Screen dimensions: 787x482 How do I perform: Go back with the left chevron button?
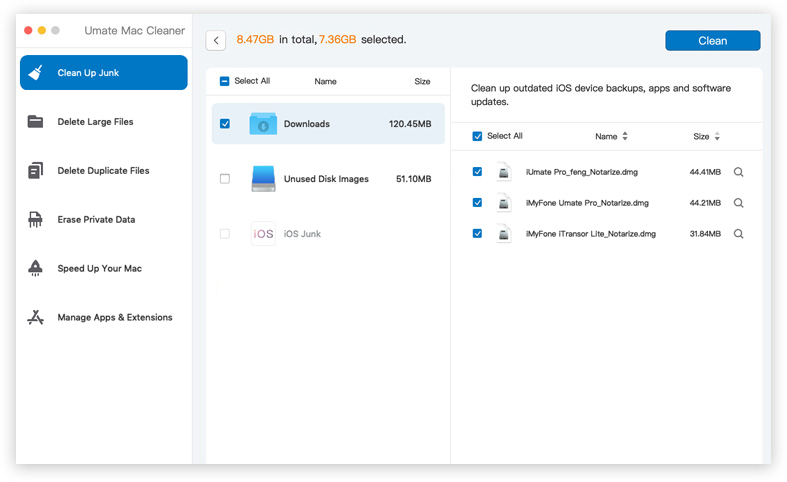pyautogui.click(x=216, y=41)
